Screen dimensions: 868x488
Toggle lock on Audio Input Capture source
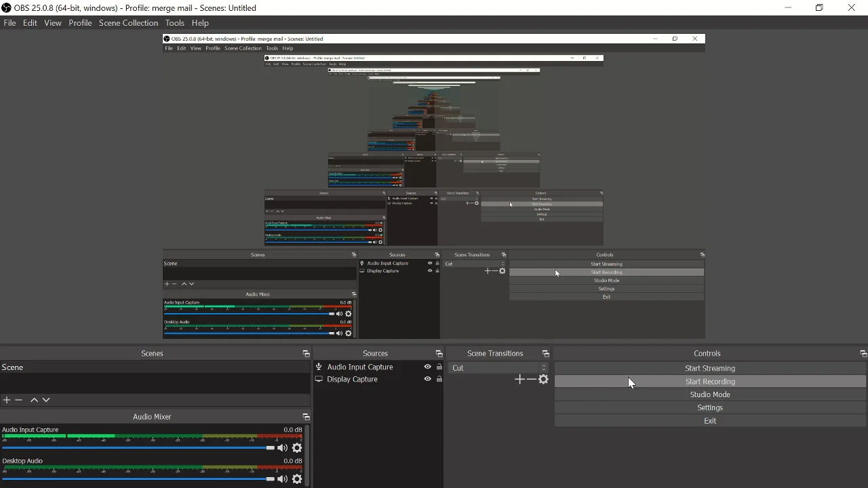coord(439,367)
